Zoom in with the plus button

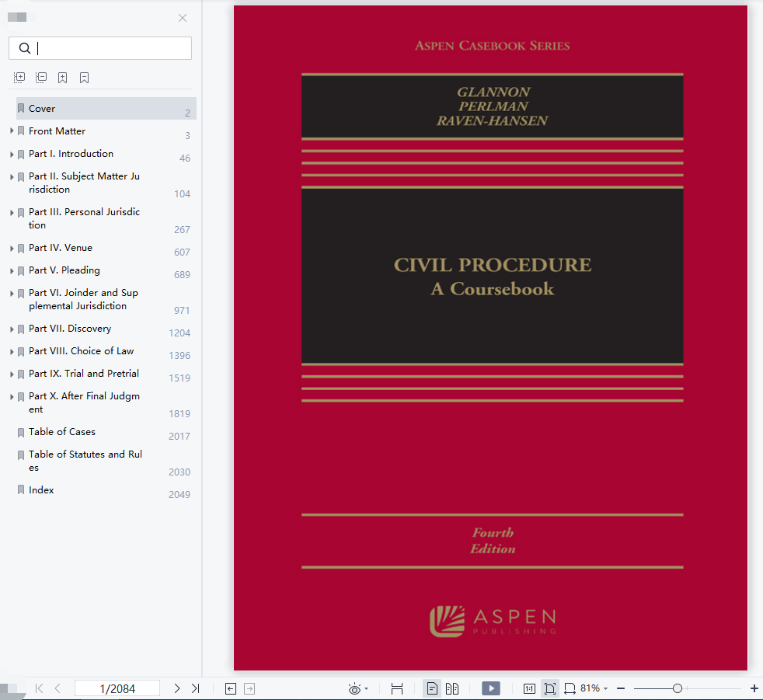pyautogui.click(x=754, y=688)
